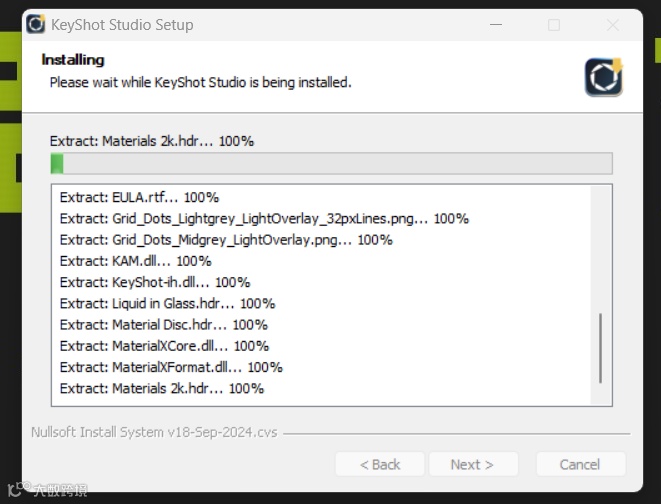
Task: Close the KeyShot Studio Setup window
Action: pyautogui.click(x=611, y=25)
